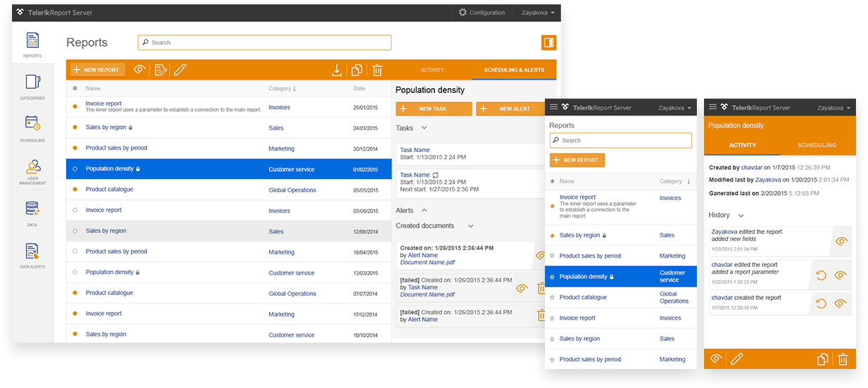Click the dot column header in main table
The image size is (868, 388).
click(x=75, y=89)
